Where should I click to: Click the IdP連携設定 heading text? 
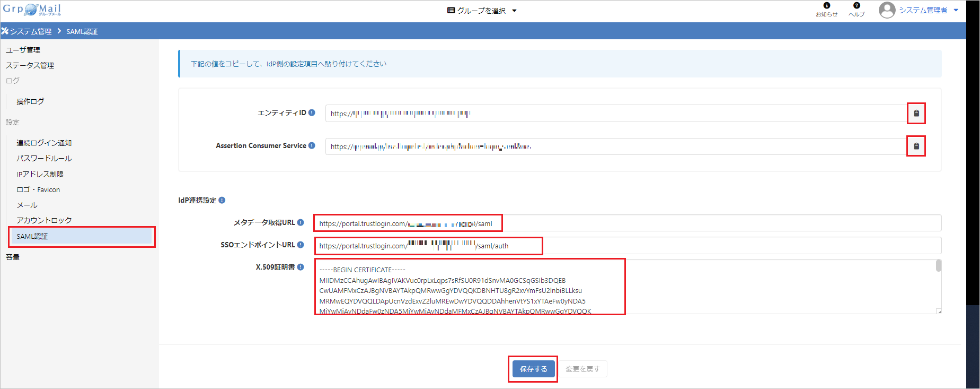tap(197, 200)
